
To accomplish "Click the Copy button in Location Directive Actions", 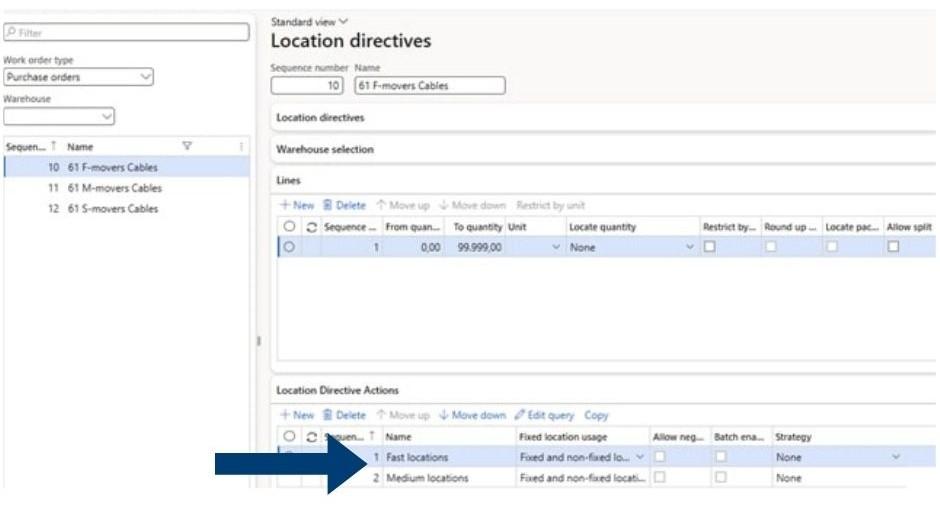I will click(596, 415).
